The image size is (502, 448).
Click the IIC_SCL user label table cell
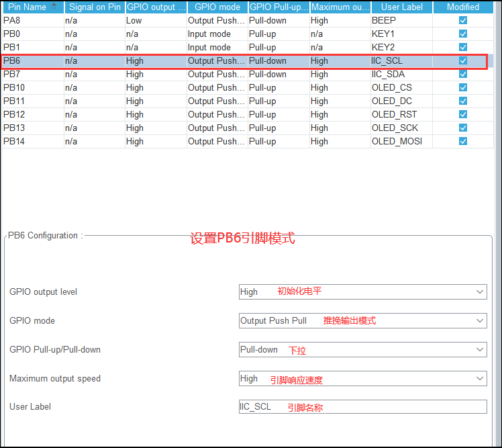point(401,61)
